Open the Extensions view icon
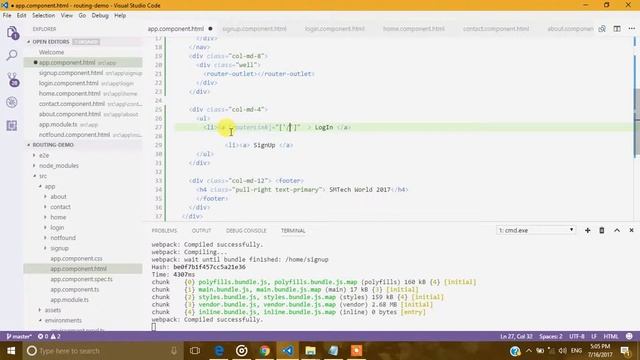This screenshot has height=360, width=640. click(12, 125)
